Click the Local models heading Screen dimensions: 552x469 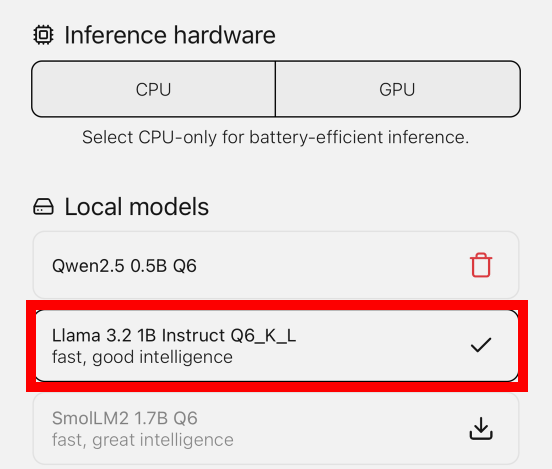point(137,207)
